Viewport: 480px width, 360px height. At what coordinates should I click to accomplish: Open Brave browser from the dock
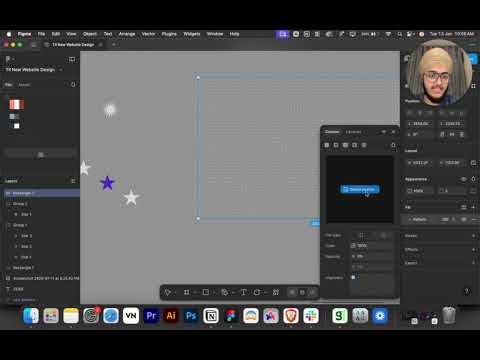(x=291, y=316)
